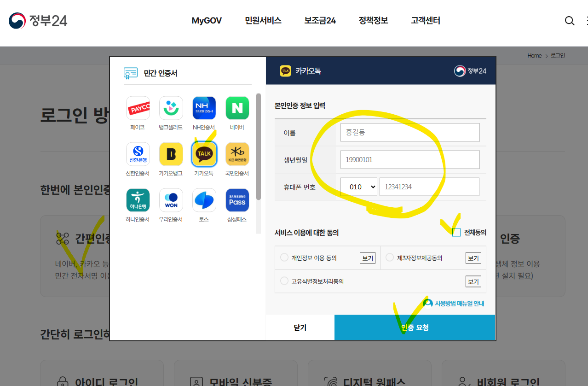
Task: Click the certificate list scrollbar
Action: click(x=259, y=146)
